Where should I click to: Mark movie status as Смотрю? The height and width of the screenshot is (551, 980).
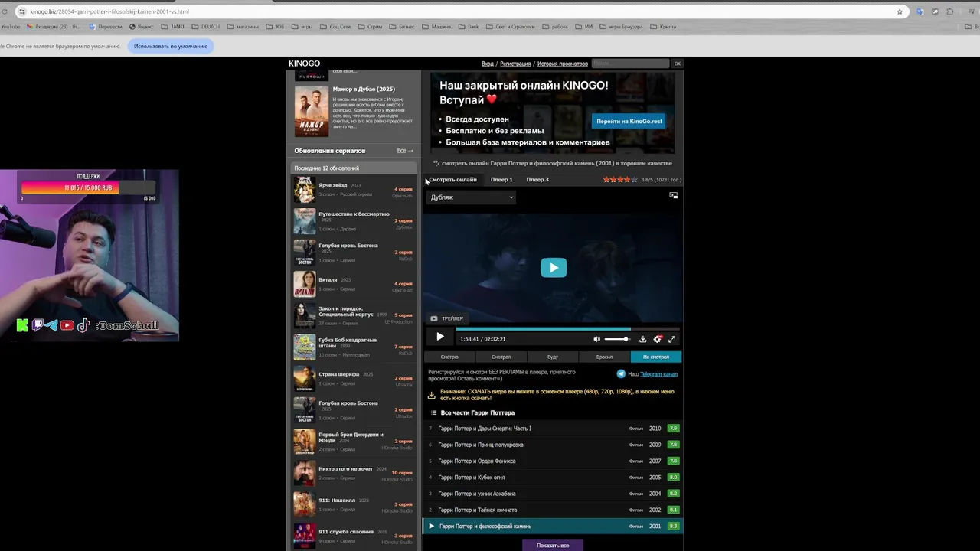449,357
